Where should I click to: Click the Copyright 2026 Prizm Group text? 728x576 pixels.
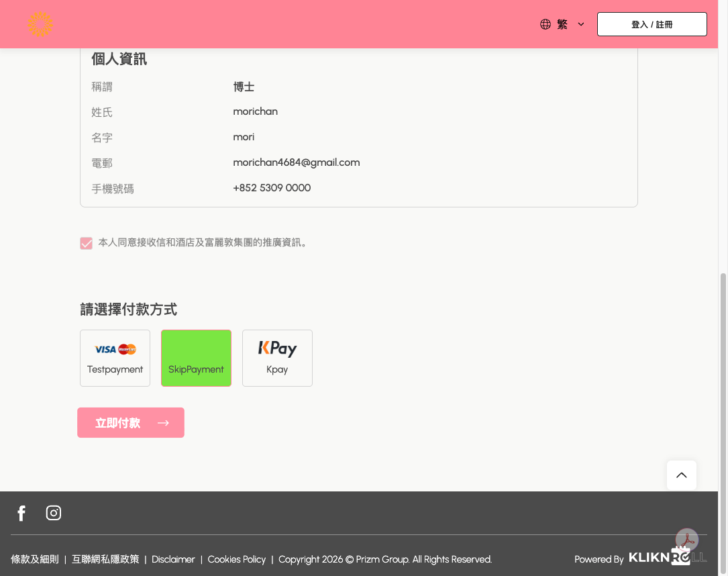[385, 559]
